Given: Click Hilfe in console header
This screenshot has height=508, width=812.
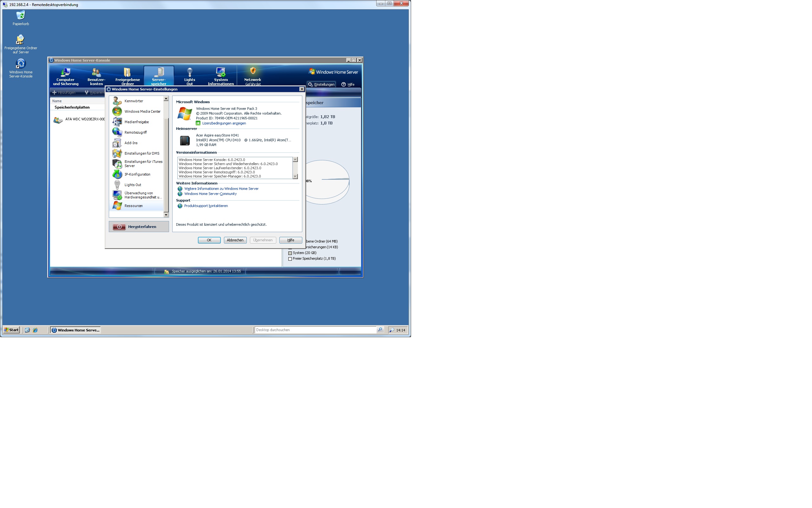Looking at the screenshot, I should [x=348, y=85].
